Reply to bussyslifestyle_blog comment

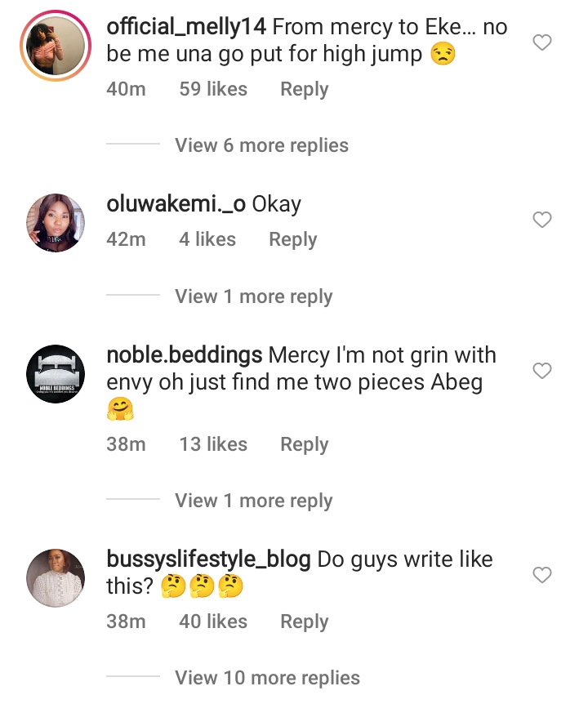(x=305, y=622)
